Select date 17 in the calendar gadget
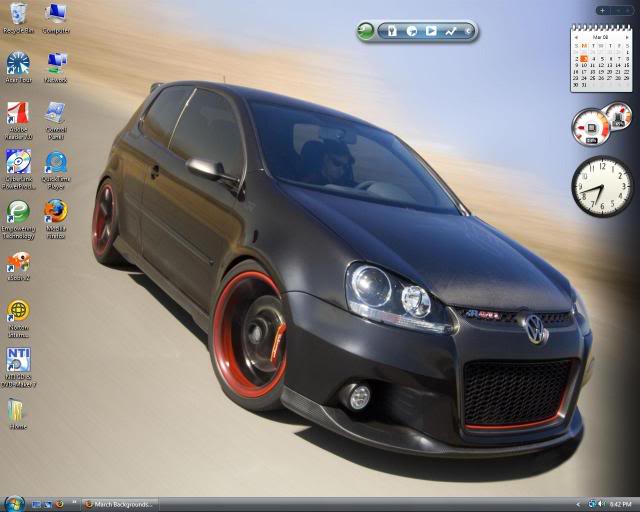The image size is (640, 512). pos(584,72)
